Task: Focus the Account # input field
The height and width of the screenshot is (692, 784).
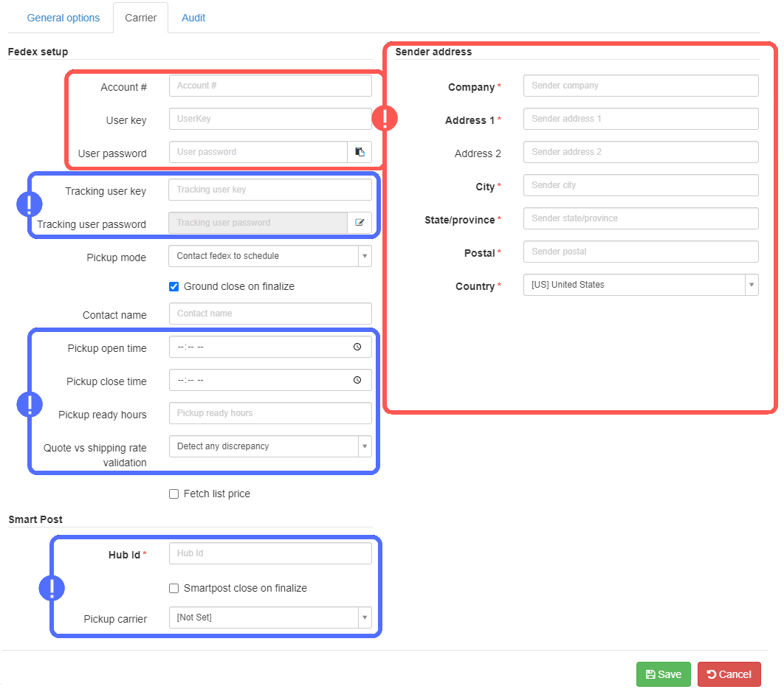Action: [x=270, y=86]
